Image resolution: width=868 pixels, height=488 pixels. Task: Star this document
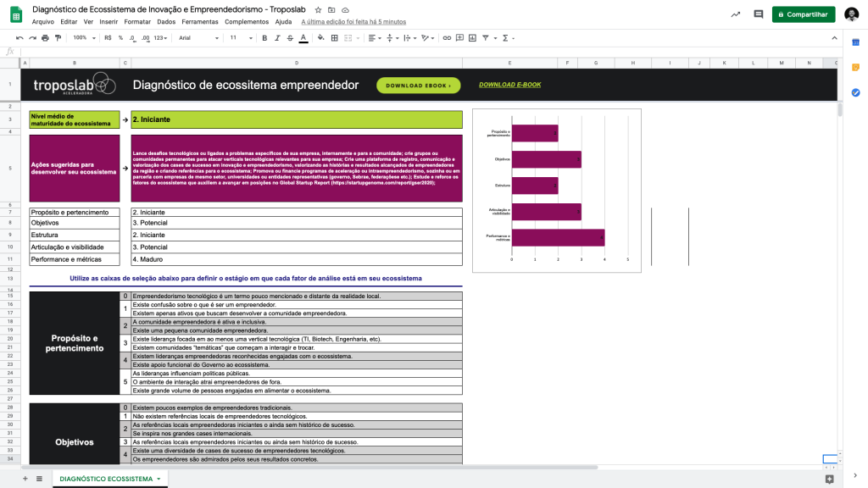click(x=318, y=9)
